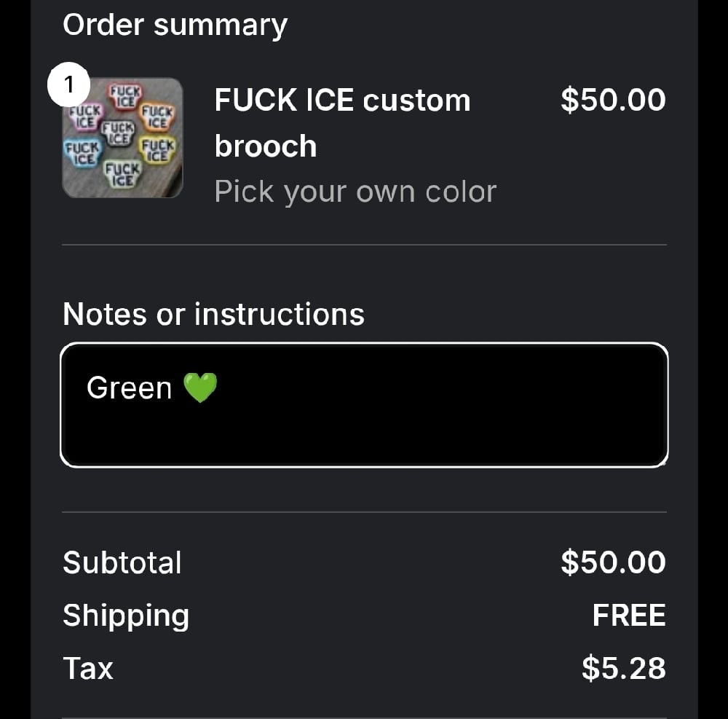Click the Notes or instructions label
This screenshot has height=719, width=728.
[213, 314]
